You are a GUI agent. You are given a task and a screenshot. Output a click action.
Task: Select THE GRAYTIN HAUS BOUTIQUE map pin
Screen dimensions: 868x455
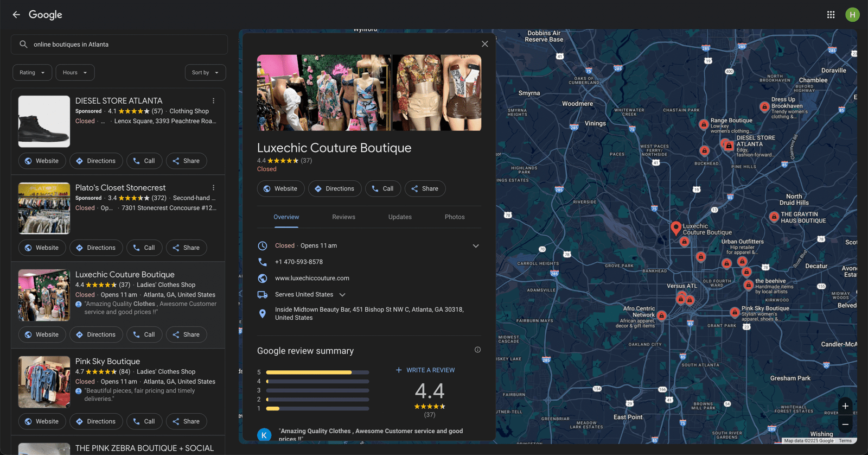tap(774, 217)
